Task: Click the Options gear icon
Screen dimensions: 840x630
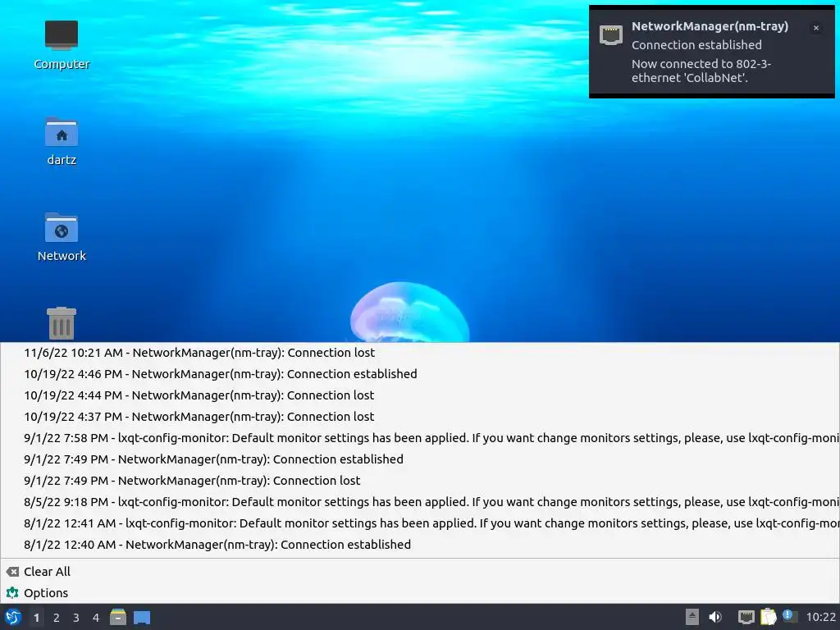Action: (x=12, y=592)
